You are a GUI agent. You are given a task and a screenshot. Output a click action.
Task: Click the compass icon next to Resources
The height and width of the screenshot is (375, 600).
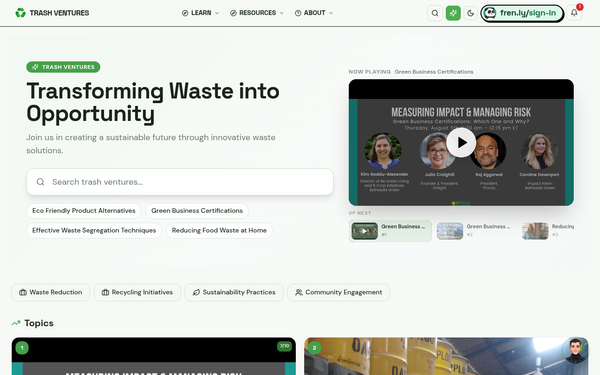point(233,13)
